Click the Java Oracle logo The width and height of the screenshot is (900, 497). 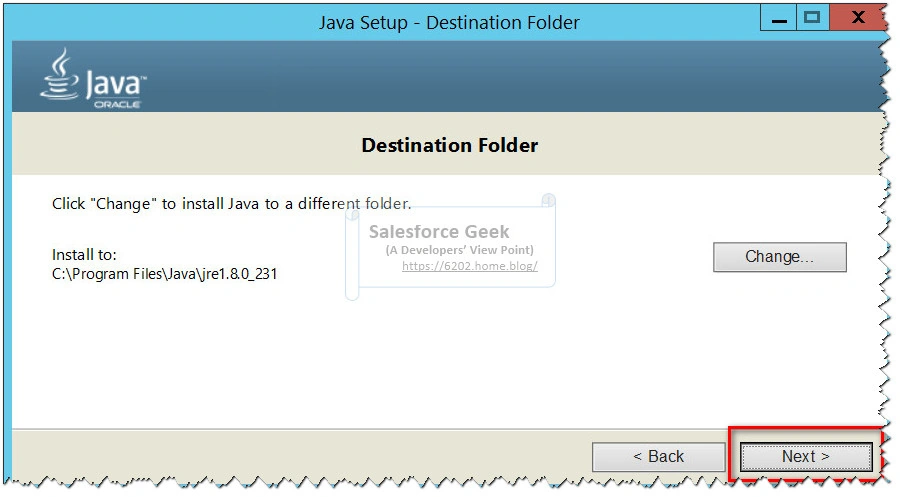tap(93, 79)
